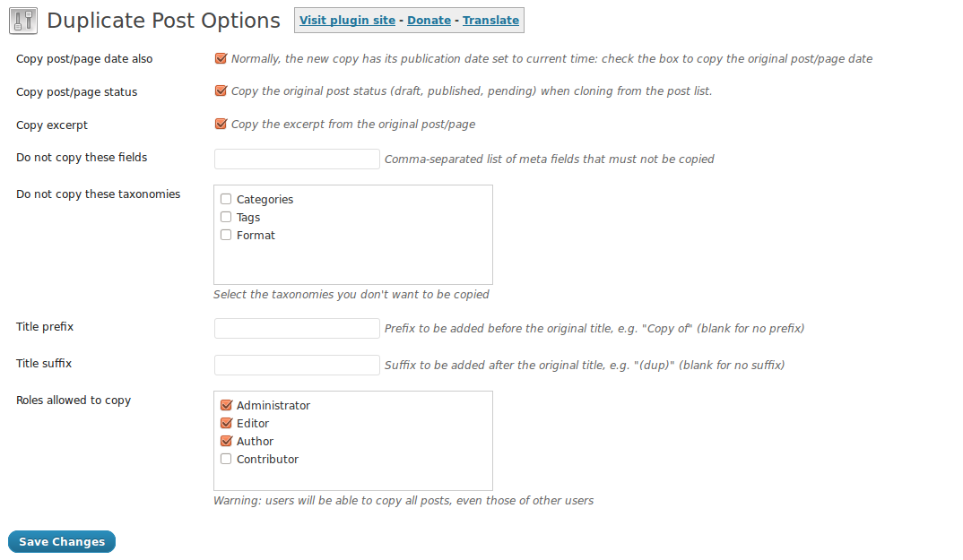Check the Tags taxonomy checkbox
Viewport: 963px width, 560px height.
tap(226, 217)
